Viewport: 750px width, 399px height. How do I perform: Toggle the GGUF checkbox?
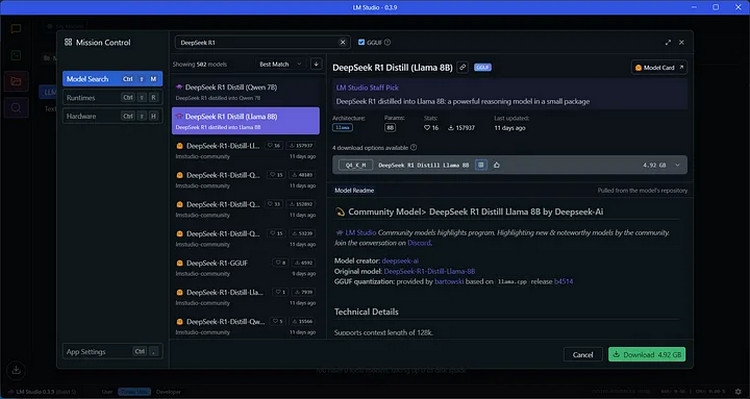tap(361, 43)
